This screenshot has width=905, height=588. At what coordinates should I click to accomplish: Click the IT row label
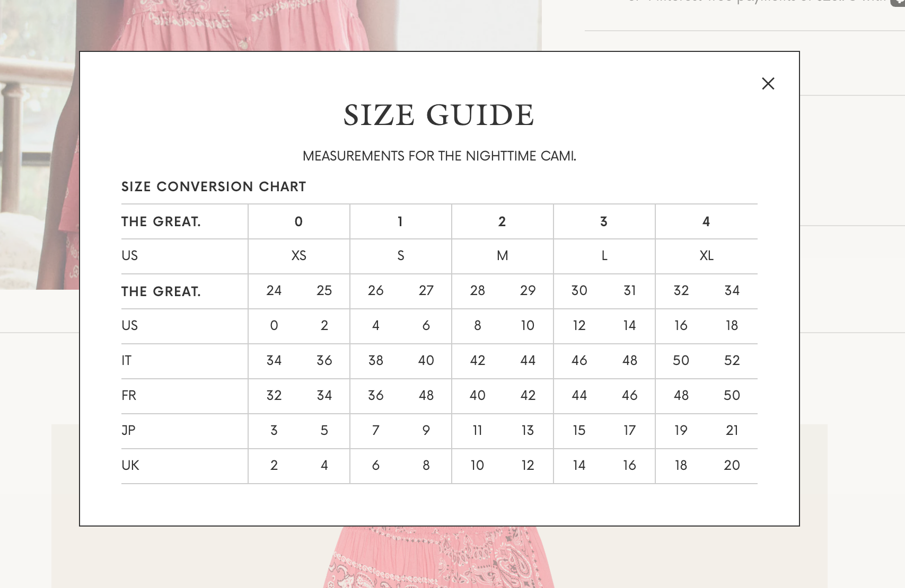(x=126, y=360)
